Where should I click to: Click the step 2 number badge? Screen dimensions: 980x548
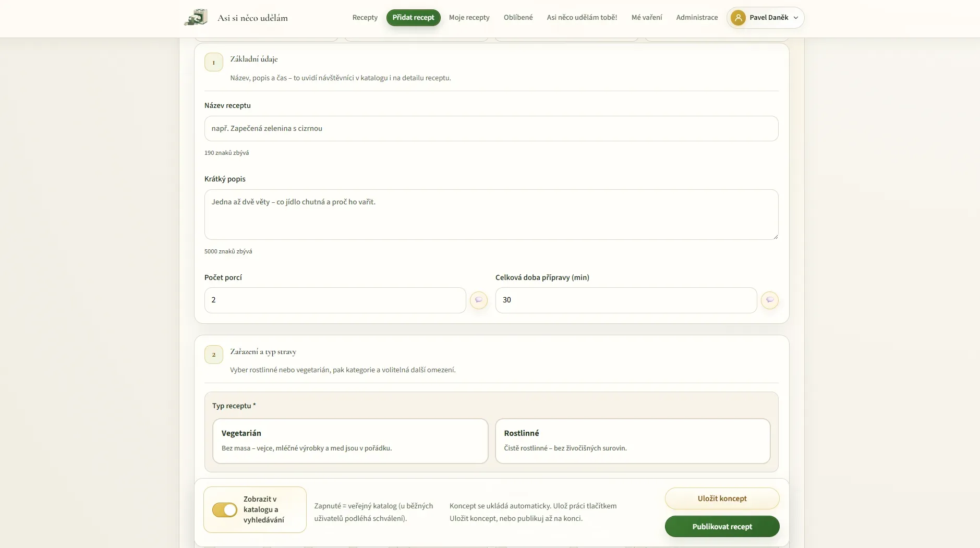point(214,355)
